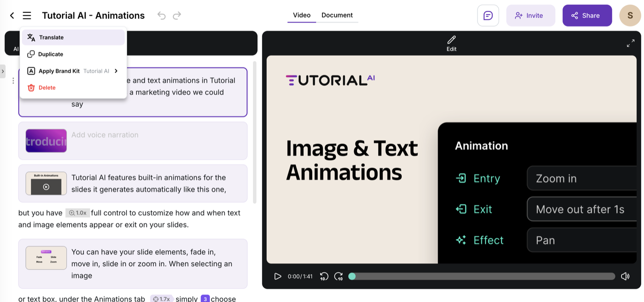
Task: Open the purple 'troduci' intro thumbnail
Action: pos(46,140)
